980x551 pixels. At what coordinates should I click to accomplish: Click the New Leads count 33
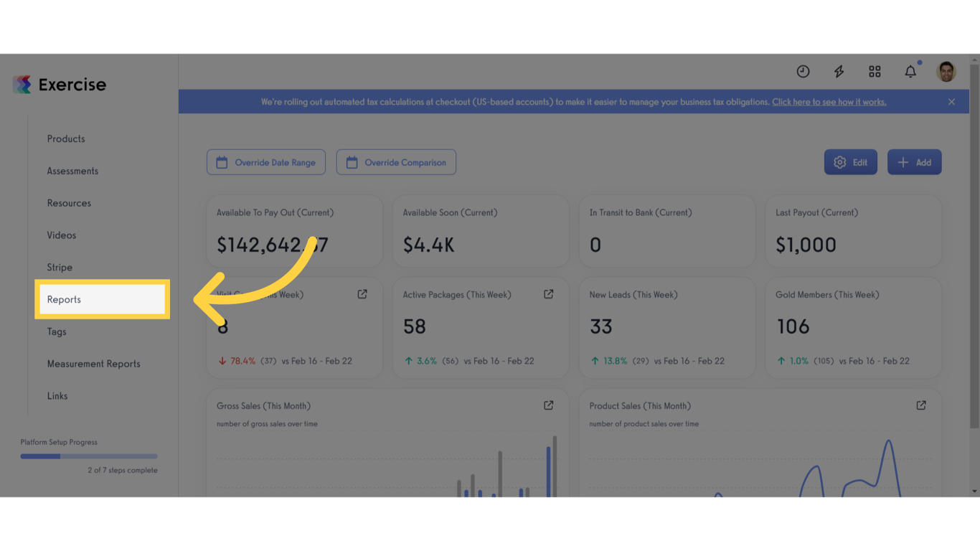[600, 326]
